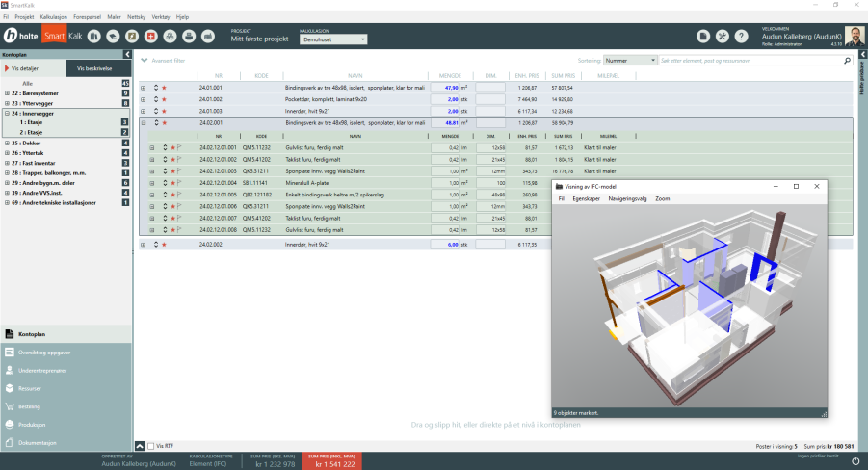Open the help question mark icon
Image resolution: width=868 pixels, height=470 pixels.
click(x=741, y=37)
